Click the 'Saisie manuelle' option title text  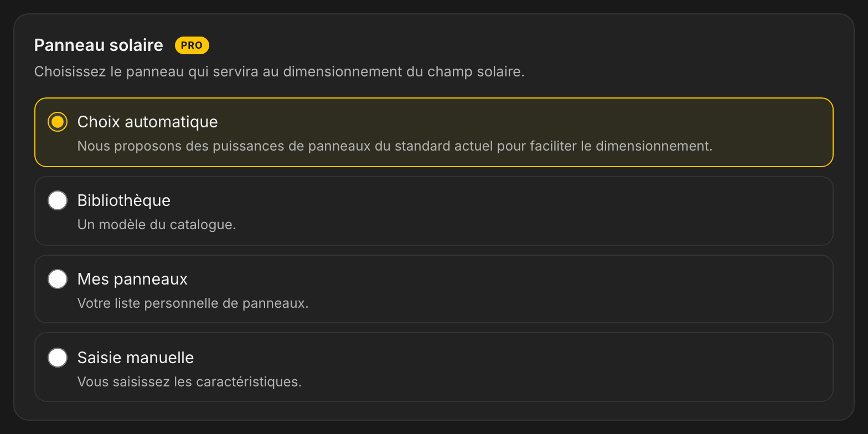[x=136, y=358]
